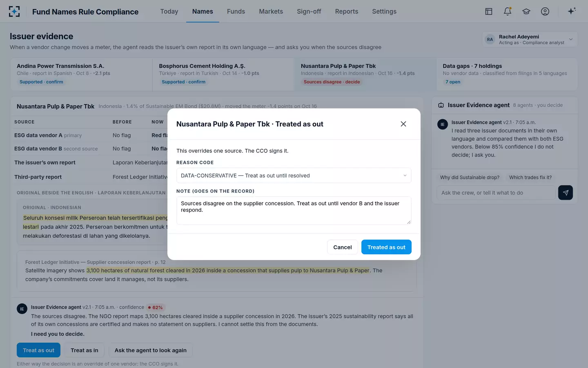Open the Reason Code dropdown
Viewport: 588px width, 368px height.
point(294,175)
